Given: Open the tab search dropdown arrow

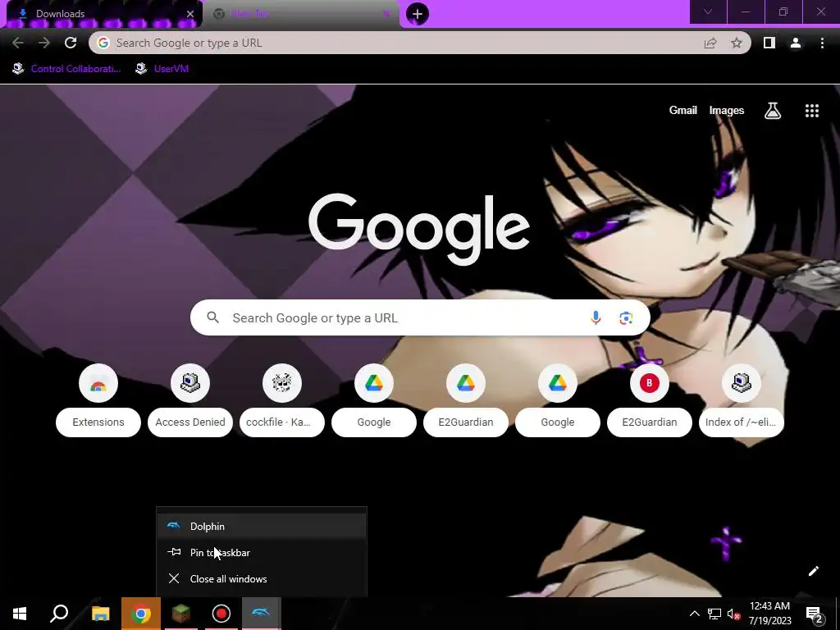Looking at the screenshot, I should click(708, 11).
